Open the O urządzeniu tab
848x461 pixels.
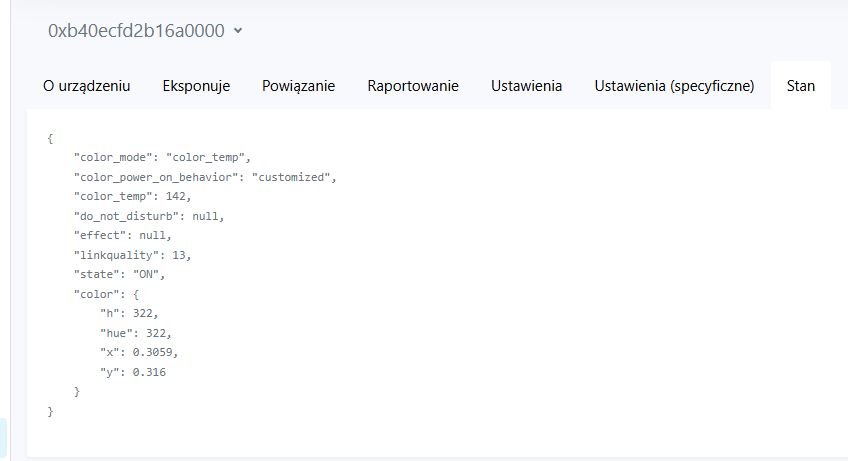coord(87,86)
